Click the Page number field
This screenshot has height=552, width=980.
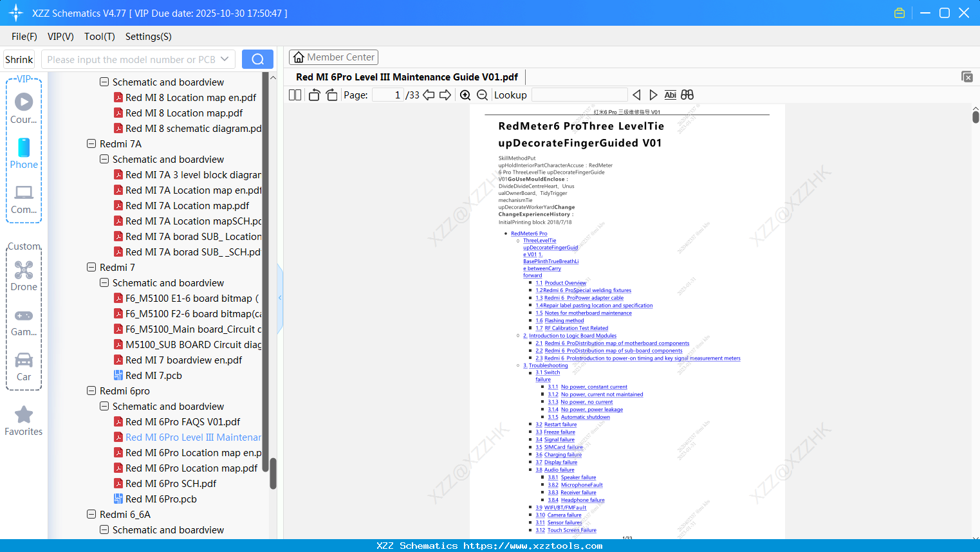click(388, 95)
